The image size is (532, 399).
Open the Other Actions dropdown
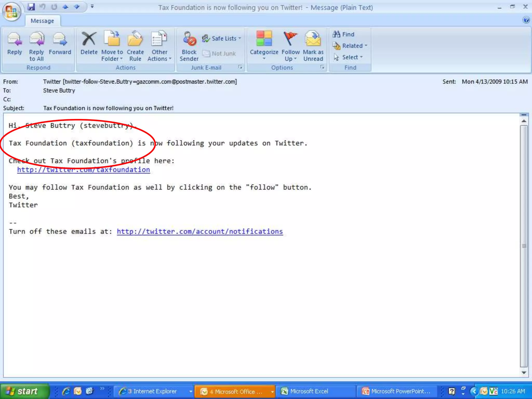tap(159, 55)
